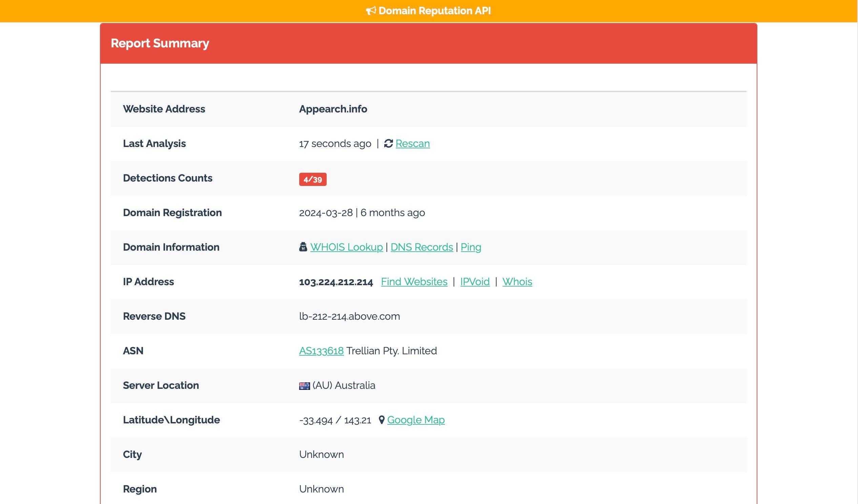858x504 pixels.
Task: Click the Detections Counts label
Action: [x=167, y=178]
